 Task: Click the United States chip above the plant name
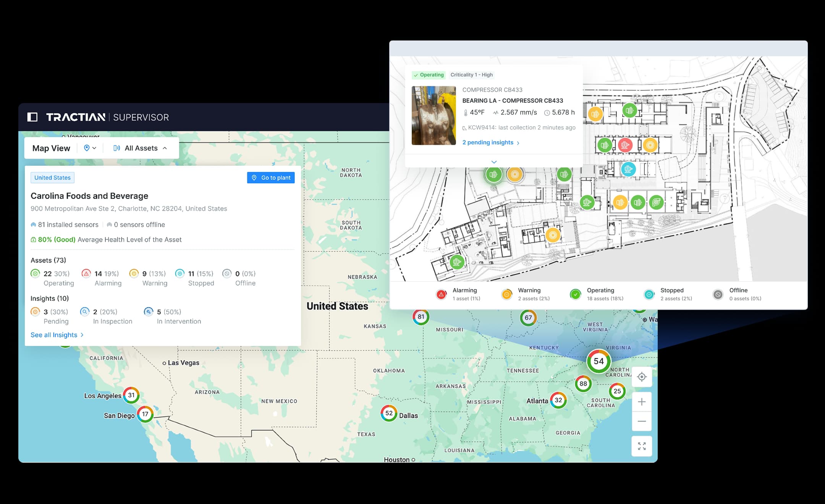(52, 178)
